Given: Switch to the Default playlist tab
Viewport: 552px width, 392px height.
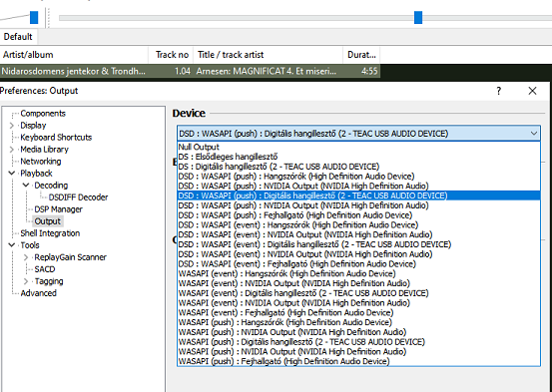Looking at the screenshot, I should point(18,37).
